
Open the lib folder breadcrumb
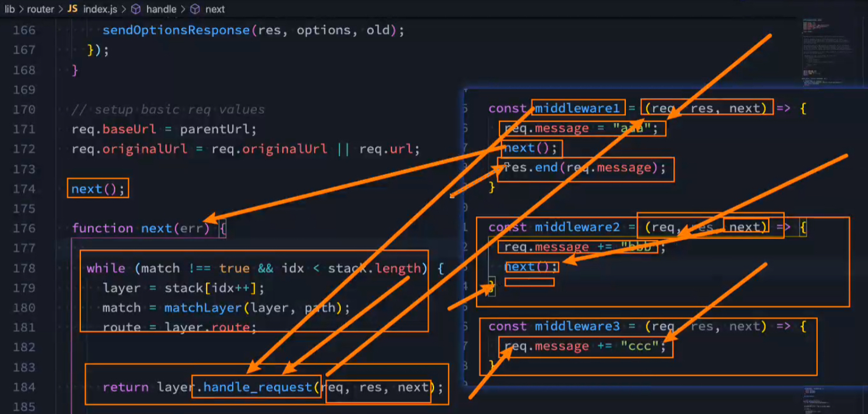9,9
